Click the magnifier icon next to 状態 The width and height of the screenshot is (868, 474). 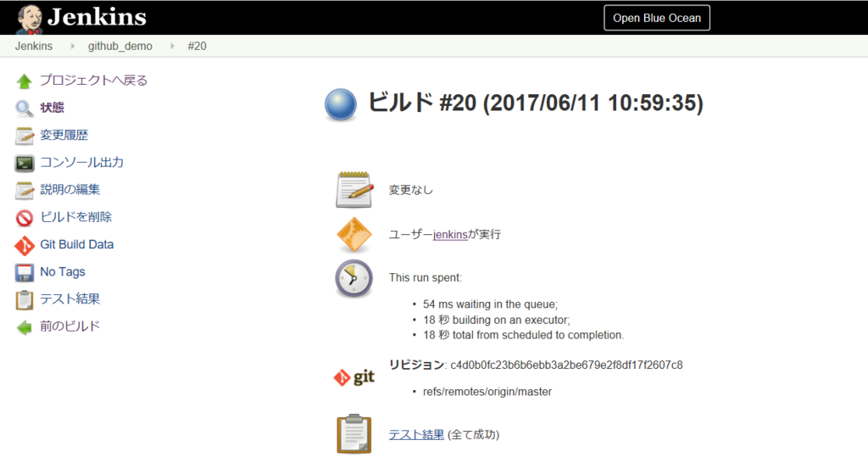(x=25, y=109)
